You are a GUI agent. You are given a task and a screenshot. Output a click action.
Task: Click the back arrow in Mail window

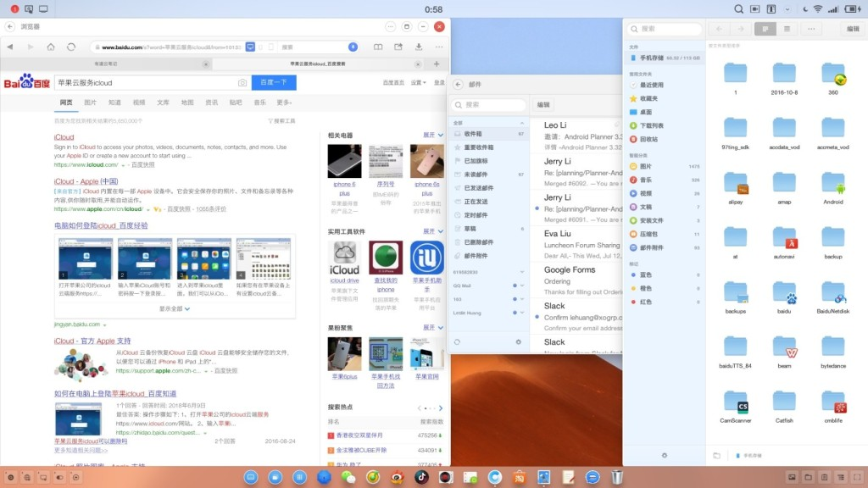coord(458,84)
